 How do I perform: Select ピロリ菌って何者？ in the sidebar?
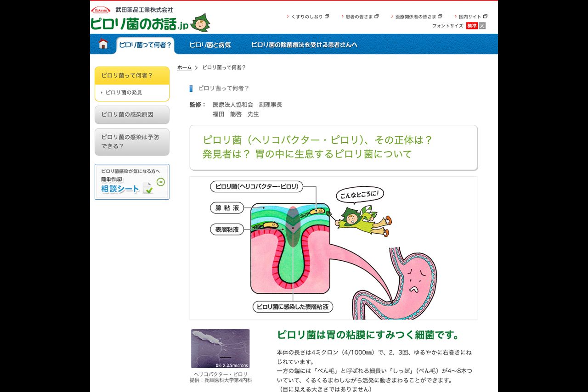pyautogui.click(x=132, y=76)
